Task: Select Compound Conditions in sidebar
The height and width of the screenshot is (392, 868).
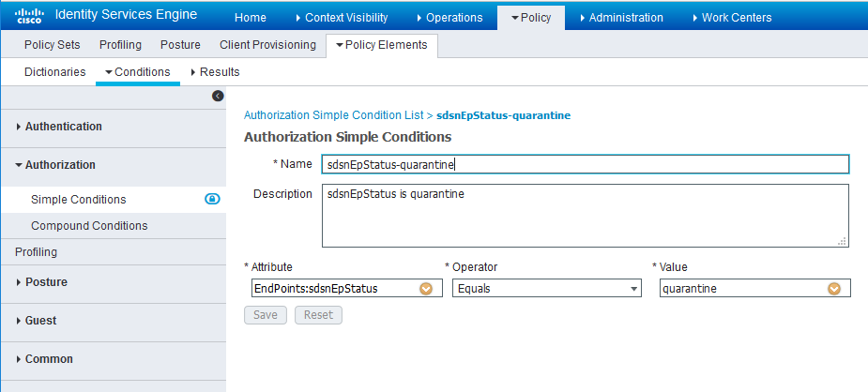Action: 89,226
